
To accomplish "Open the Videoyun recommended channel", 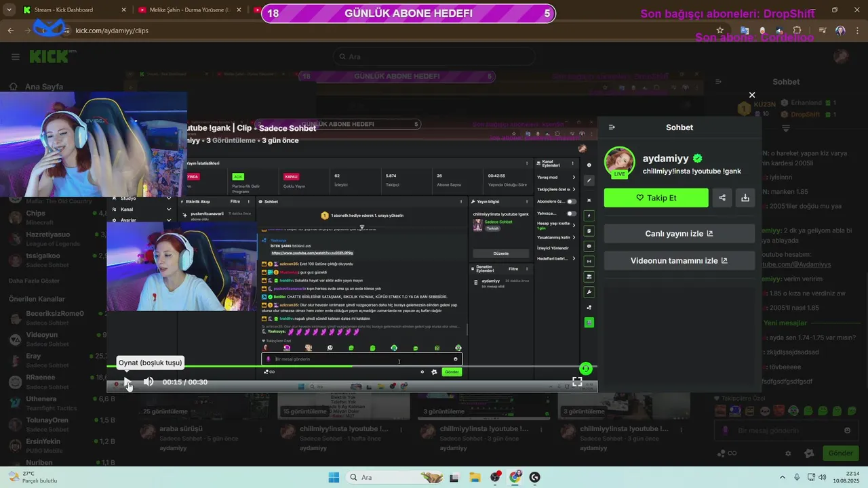I will point(56,339).
